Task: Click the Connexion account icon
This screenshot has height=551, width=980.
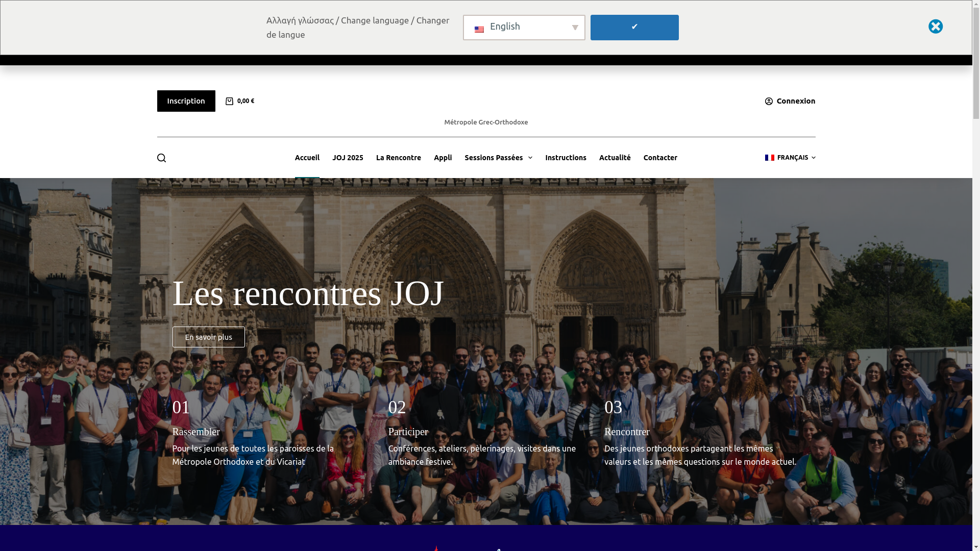Action: click(x=769, y=101)
